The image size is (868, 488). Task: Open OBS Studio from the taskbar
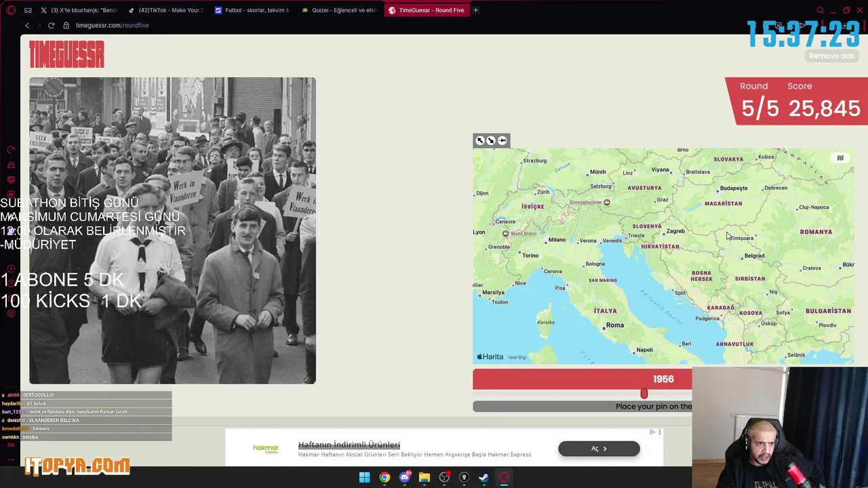tap(444, 478)
